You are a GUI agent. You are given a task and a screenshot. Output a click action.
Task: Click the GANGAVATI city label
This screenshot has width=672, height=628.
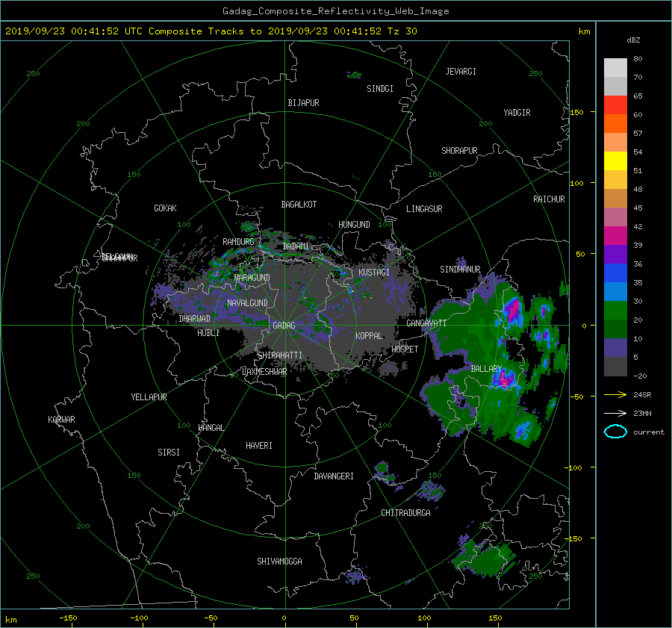[x=426, y=323]
